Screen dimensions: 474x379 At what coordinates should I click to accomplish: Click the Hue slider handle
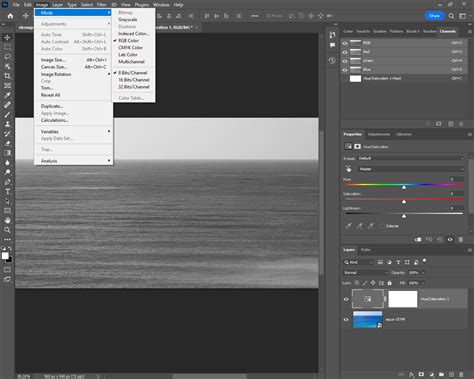click(404, 188)
